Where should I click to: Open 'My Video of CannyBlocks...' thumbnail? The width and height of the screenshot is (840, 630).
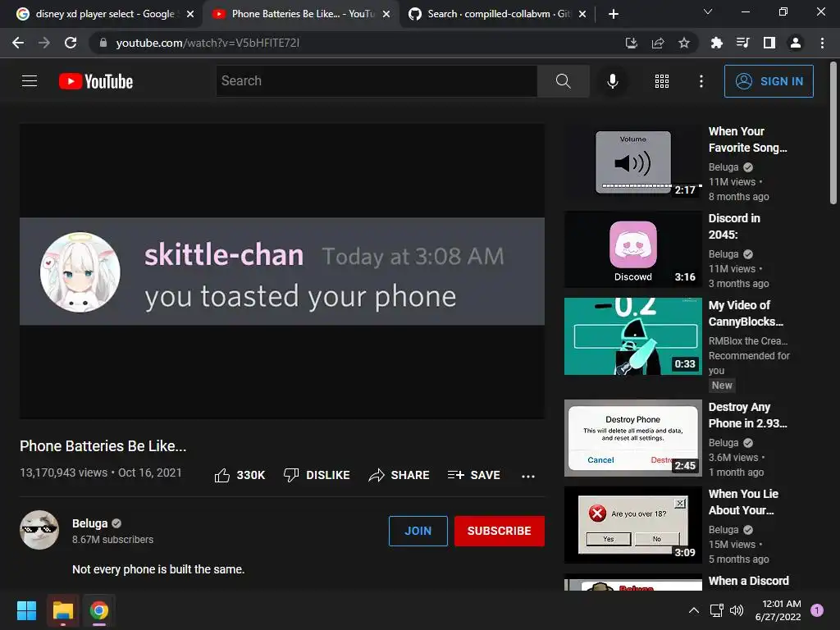click(632, 336)
